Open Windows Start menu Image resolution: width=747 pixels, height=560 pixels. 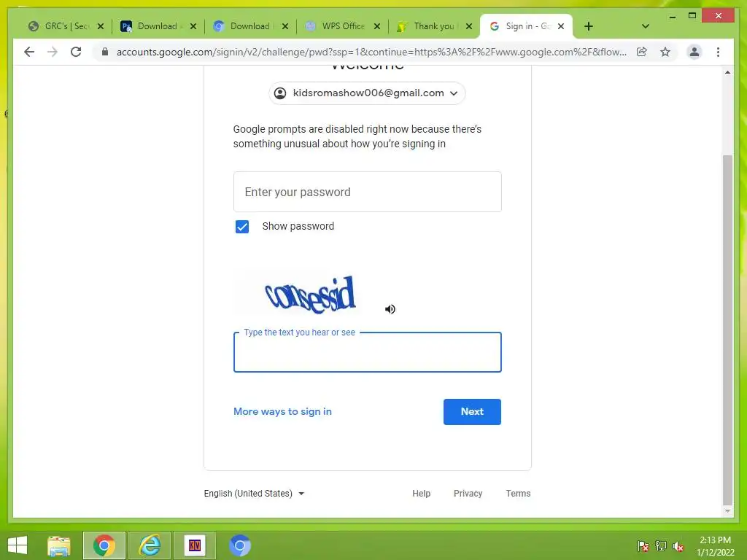point(18,545)
